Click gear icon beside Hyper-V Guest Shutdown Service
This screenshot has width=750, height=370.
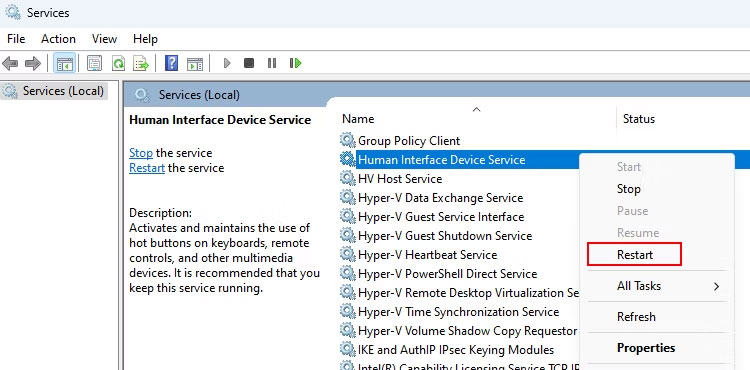pyautogui.click(x=348, y=236)
